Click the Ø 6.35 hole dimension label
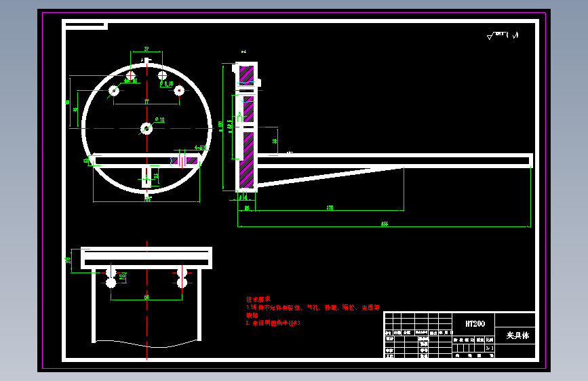Image resolution: width=588 pixels, height=381 pixels. (167, 83)
